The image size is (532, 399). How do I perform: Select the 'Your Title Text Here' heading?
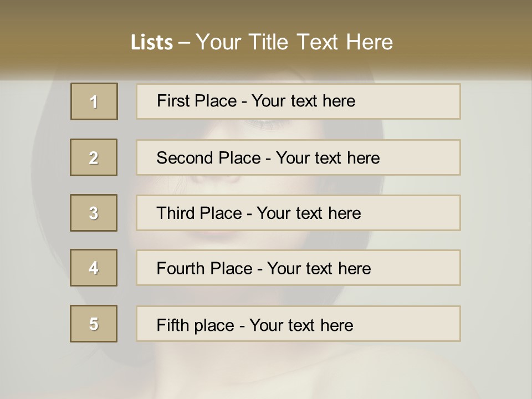coord(294,42)
